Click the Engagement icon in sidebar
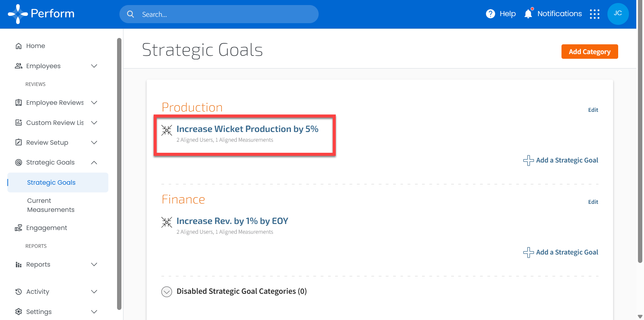The height and width of the screenshot is (320, 644). click(x=19, y=228)
